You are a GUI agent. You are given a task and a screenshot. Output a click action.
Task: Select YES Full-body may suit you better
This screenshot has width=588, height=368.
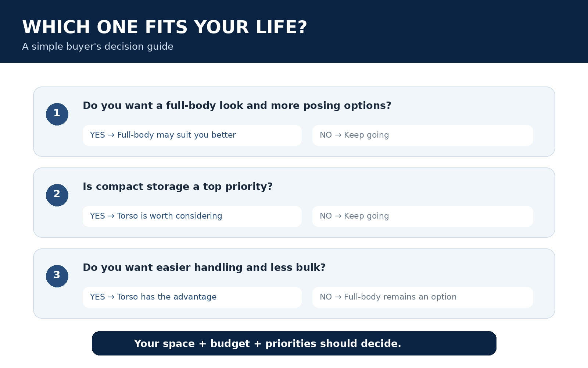tap(192, 135)
